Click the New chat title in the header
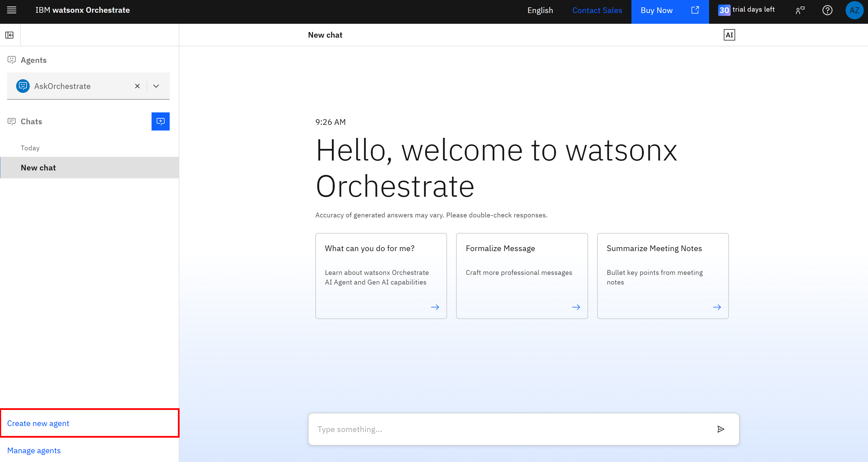The image size is (868, 462). pyautogui.click(x=325, y=35)
